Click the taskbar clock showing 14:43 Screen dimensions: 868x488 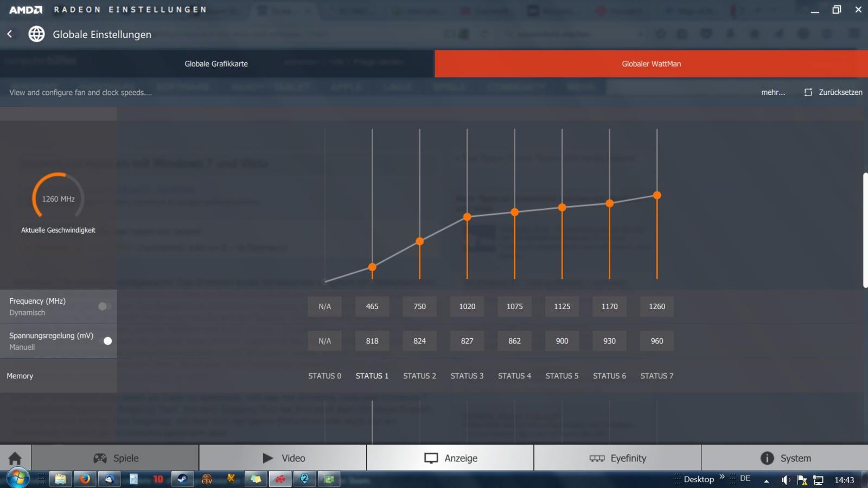(x=844, y=480)
